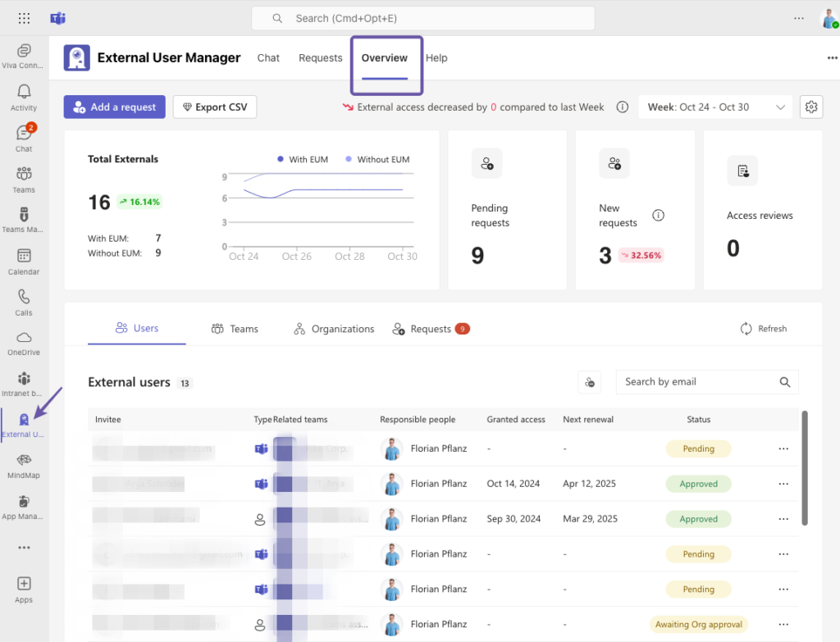Click the user filter icon beside search
Image resolution: width=840 pixels, height=642 pixels.
[x=589, y=382]
